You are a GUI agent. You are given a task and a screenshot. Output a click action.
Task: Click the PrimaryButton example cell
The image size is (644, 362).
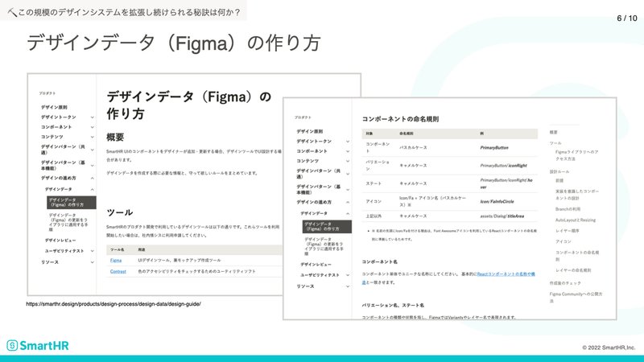click(494, 148)
